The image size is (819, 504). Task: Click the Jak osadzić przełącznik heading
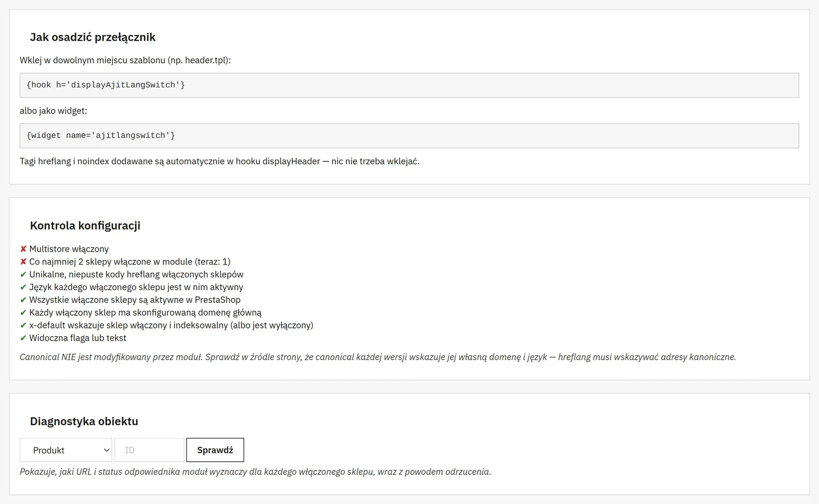(93, 37)
